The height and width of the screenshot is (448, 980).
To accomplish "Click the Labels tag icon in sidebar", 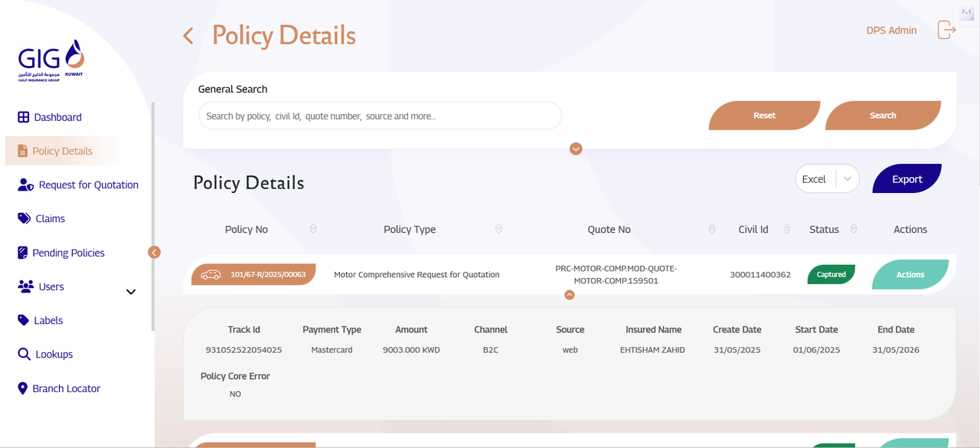I will 23,320.
